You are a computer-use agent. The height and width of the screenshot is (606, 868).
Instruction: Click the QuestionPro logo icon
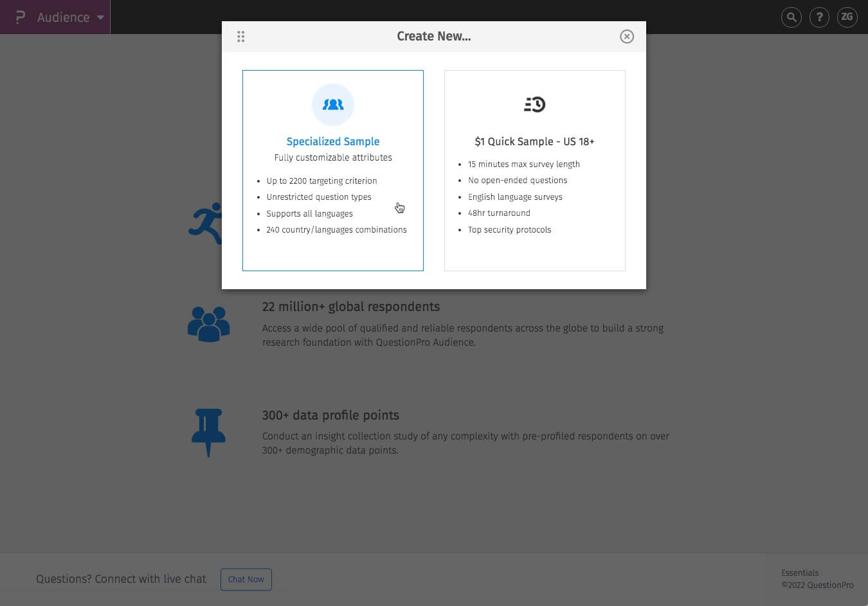tap(20, 17)
